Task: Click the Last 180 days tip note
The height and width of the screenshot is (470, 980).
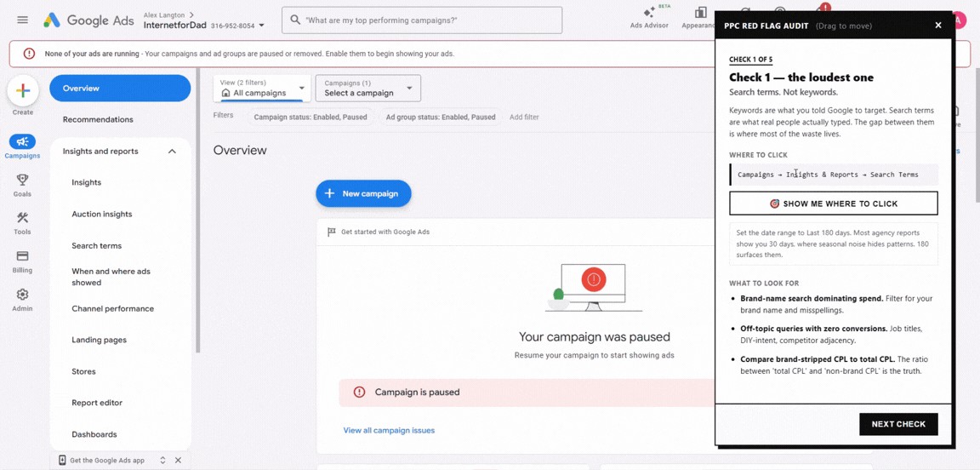Action: pos(834,244)
